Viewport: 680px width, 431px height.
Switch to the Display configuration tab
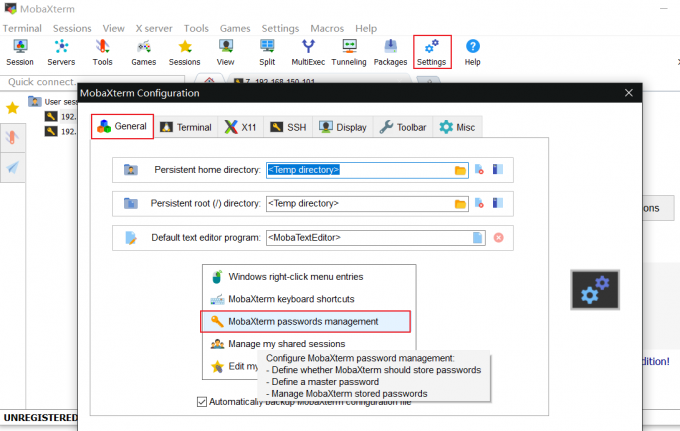343,127
